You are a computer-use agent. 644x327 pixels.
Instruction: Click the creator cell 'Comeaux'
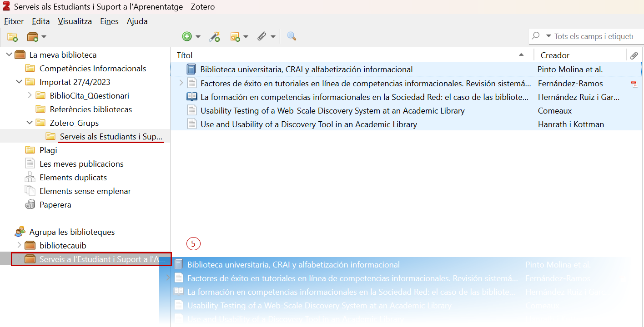click(555, 111)
